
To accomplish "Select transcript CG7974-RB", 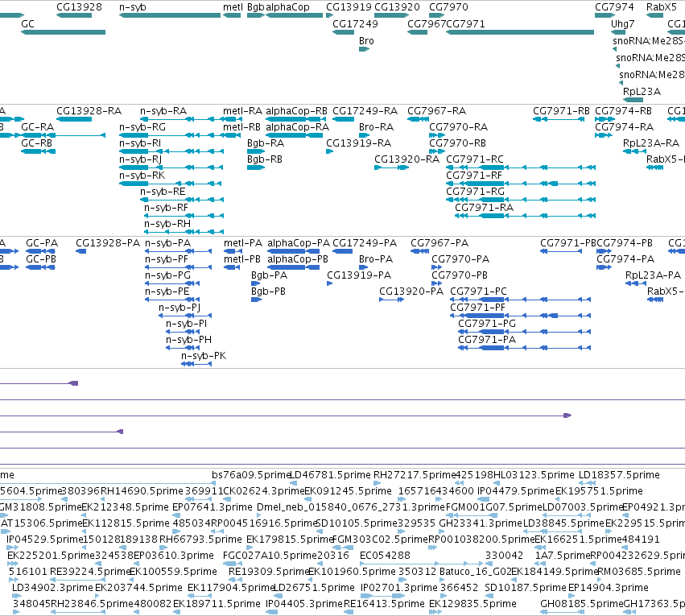I will click(623, 111).
